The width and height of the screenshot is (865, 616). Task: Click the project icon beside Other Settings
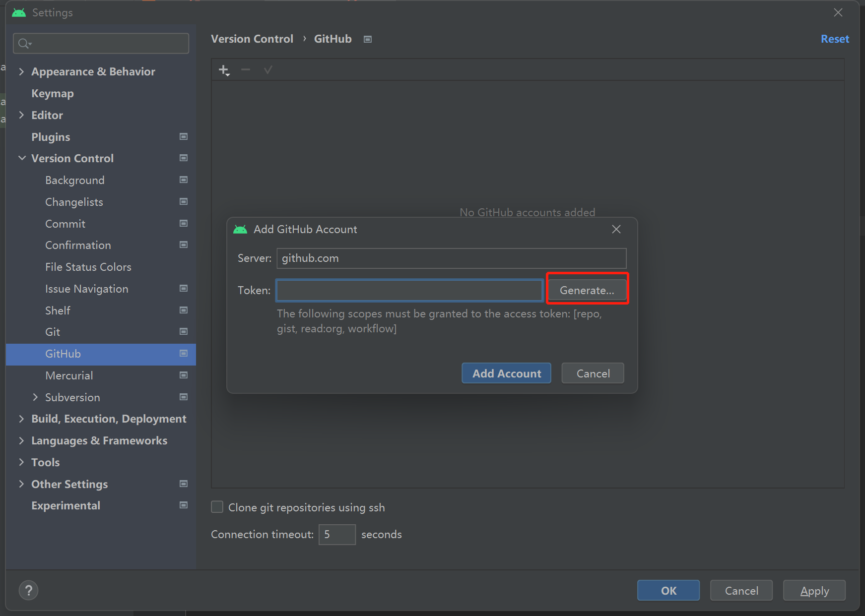pos(184,484)
